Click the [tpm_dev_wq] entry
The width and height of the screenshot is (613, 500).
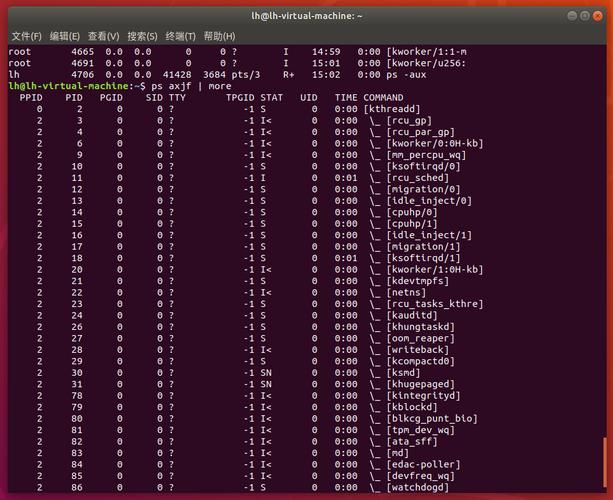click(420, 430)
